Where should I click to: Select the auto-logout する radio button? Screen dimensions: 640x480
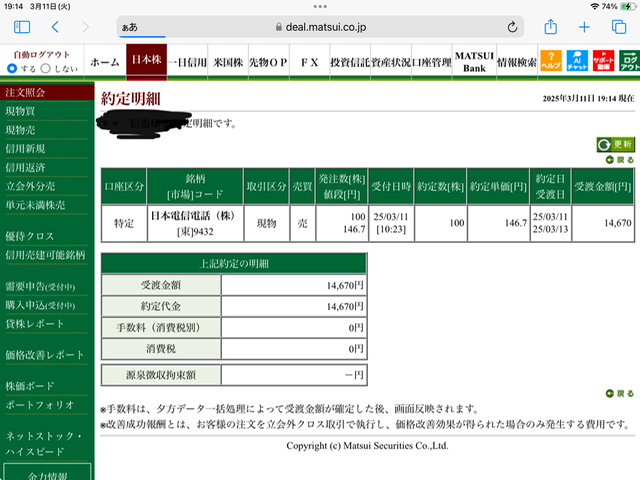click(12, 68)
